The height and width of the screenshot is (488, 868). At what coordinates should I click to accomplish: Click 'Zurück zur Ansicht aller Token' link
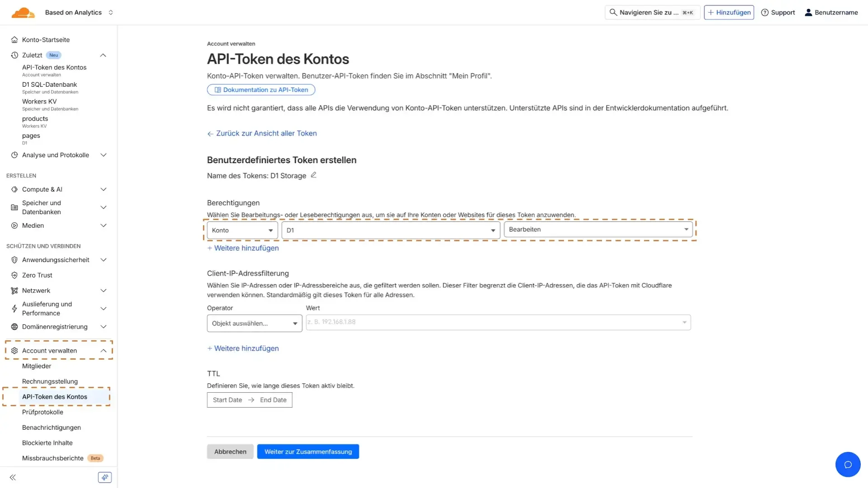pyautogui.click(x=266, y=133)
